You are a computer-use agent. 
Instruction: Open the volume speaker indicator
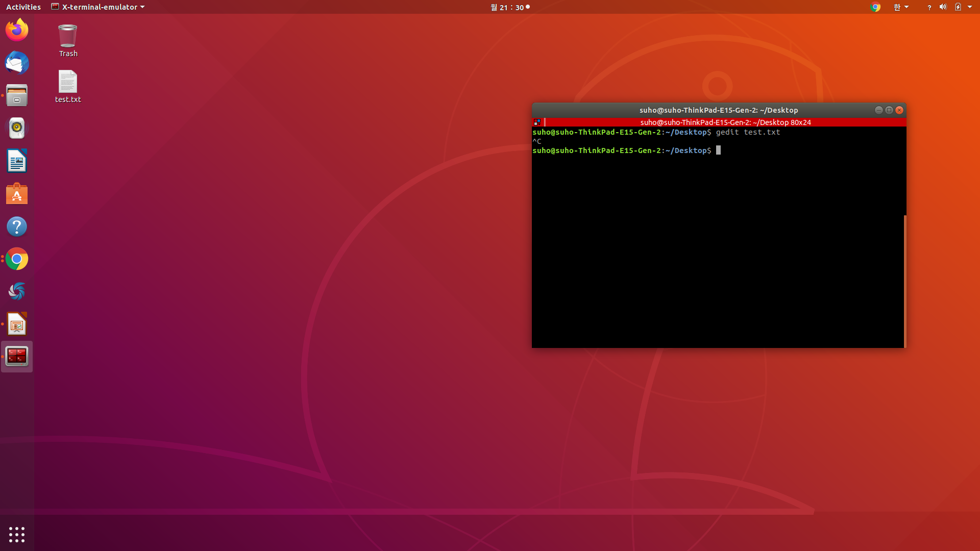coord(943,7)
